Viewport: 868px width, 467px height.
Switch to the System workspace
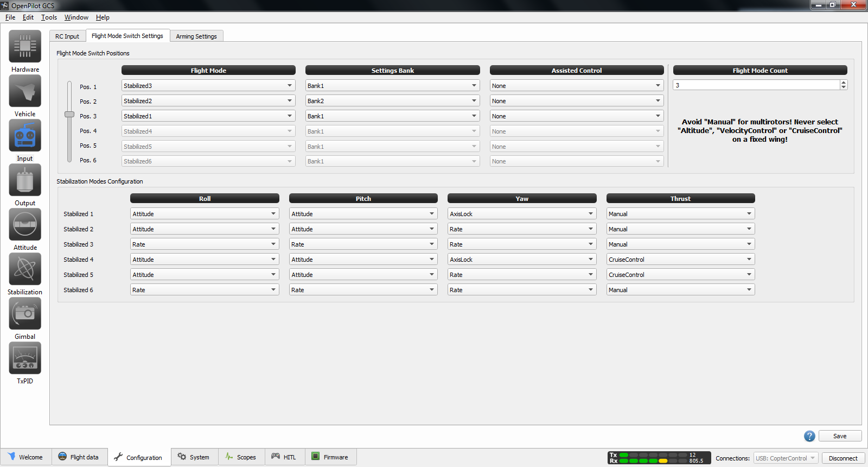click(x=194, y=457)
